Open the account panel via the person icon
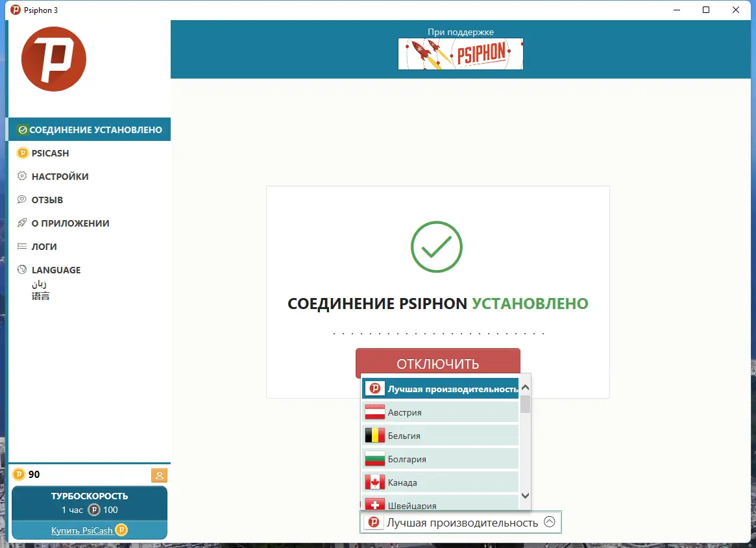Viewport: 756px width, 548px height. click(159, 475)
